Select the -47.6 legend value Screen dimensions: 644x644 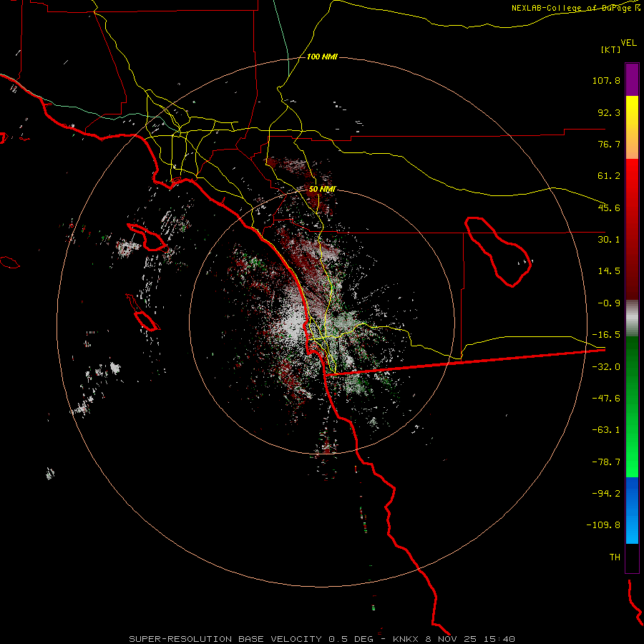(606, 399)
